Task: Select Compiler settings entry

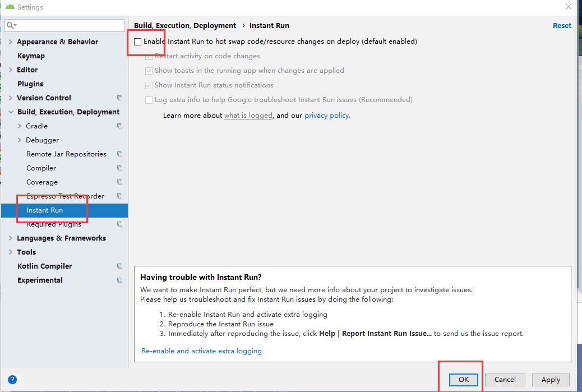Action: (41, 168)
